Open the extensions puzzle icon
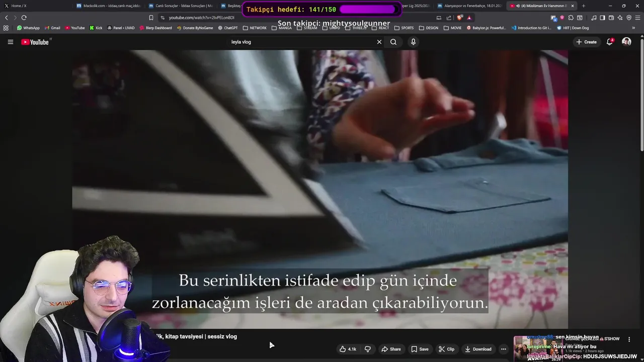This screenshot has width=644, height=362. pyautogui.click(x=571, y=18)
